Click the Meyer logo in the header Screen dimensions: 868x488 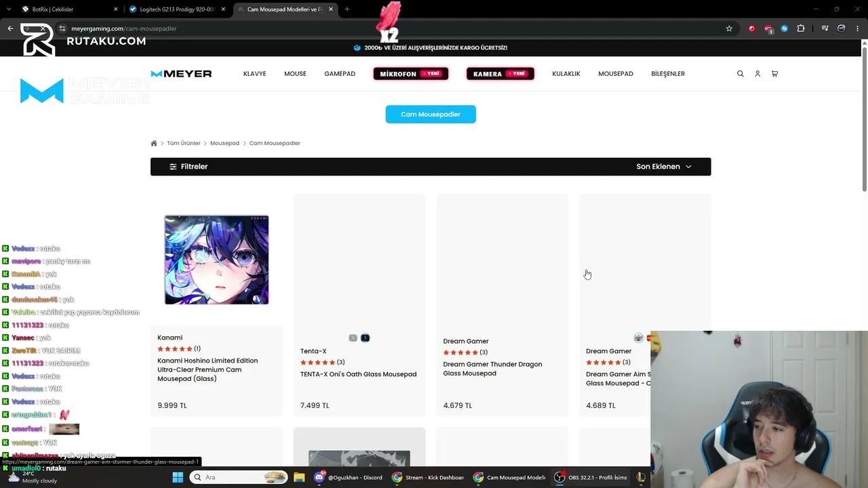181,74
